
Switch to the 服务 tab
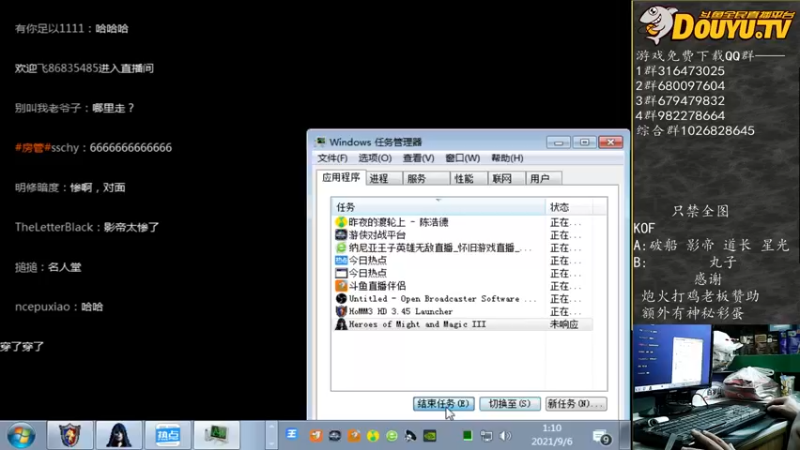pyautogui.click(x=426, y=179)
